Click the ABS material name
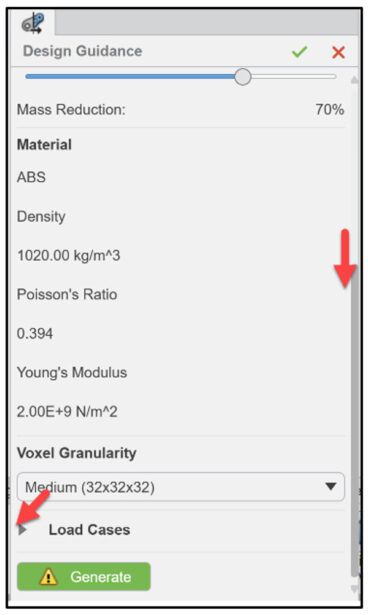 [x=31, y=177]
